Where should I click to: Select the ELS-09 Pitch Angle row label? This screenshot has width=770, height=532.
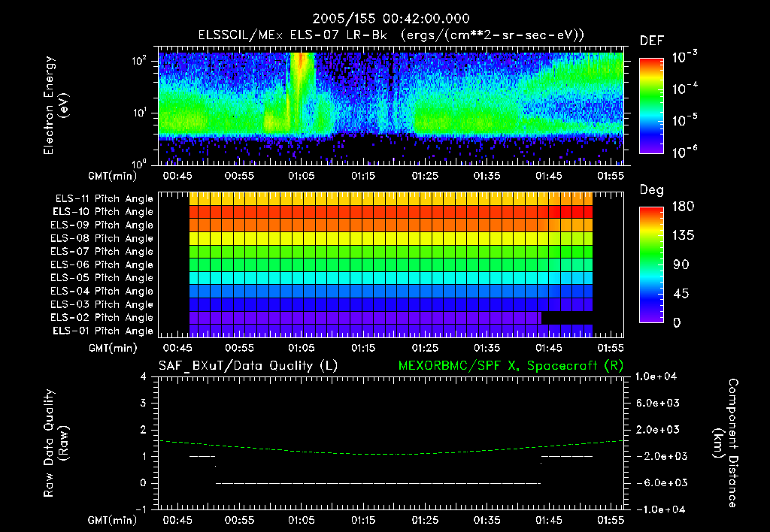tap(102, 225)
